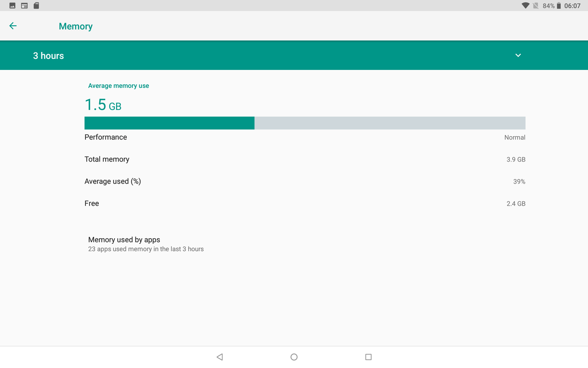The width and height of the screenshot is (588, 368).
Task: Tap the Wi-Fi icon in the status bar
Action: tap(525, 6)
